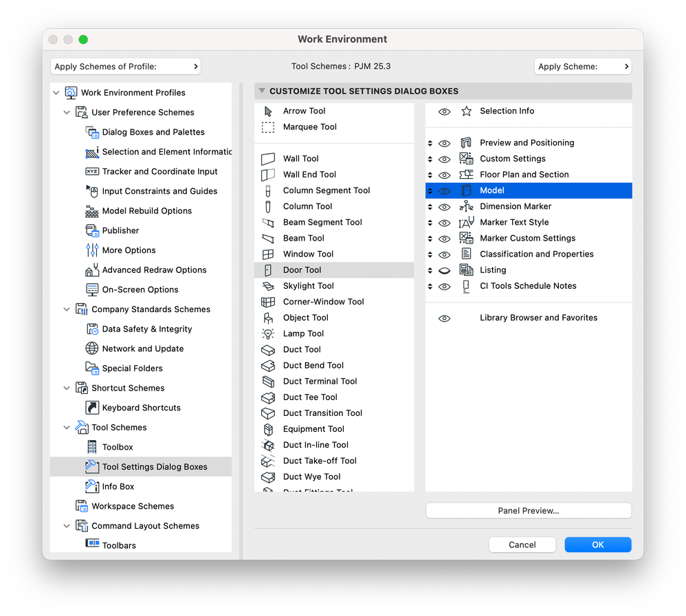Click reorder arrows beside CI Tools Schedule Notes
The width and height of the screenshot is (686, 616).
pos(430,286)
